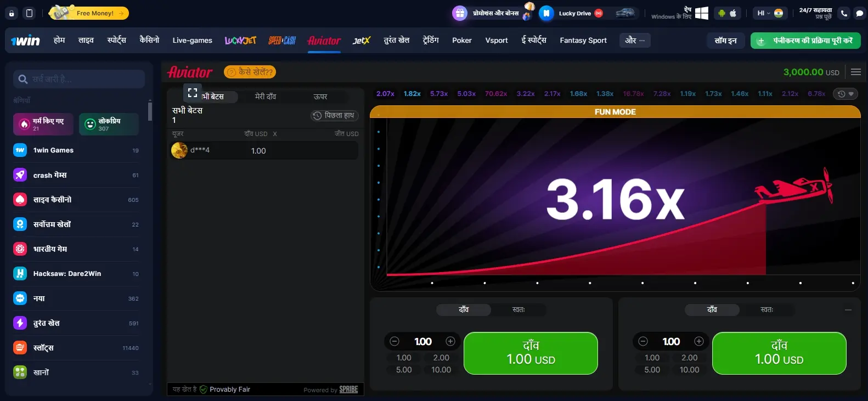Open the Live-games menu item
This screenshot has height=401, width=868.
pos(192,40)
